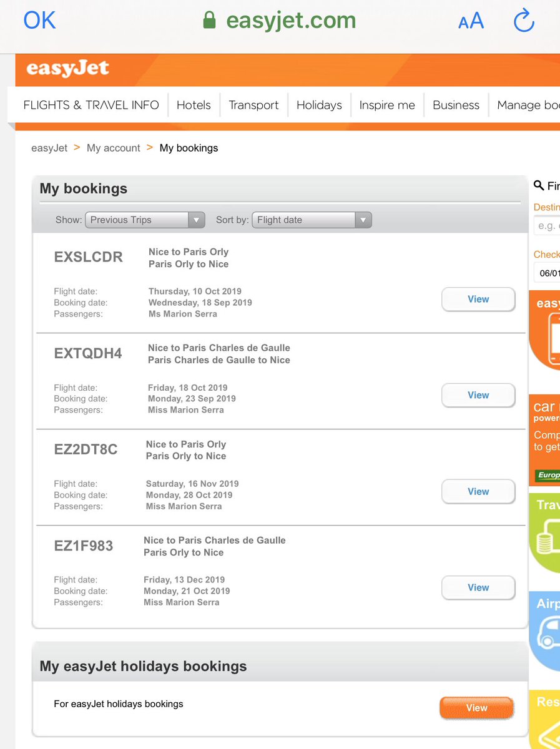Click the 'My easyJet holidays bookings' heading
This screenshot has height=749, width=560.
143,666
